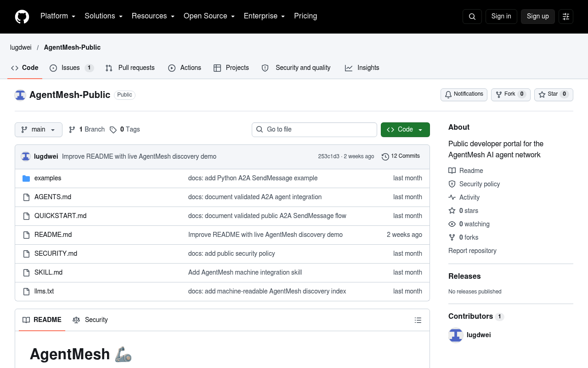Open the examples folder
This screenshot has width=588, height=368.
tap(48, 178)
